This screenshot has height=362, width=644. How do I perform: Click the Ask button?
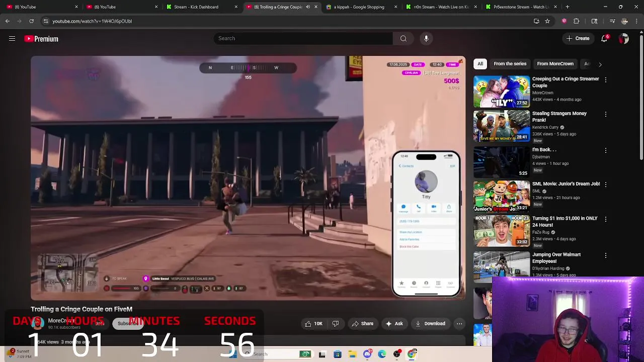pos(394,324)
